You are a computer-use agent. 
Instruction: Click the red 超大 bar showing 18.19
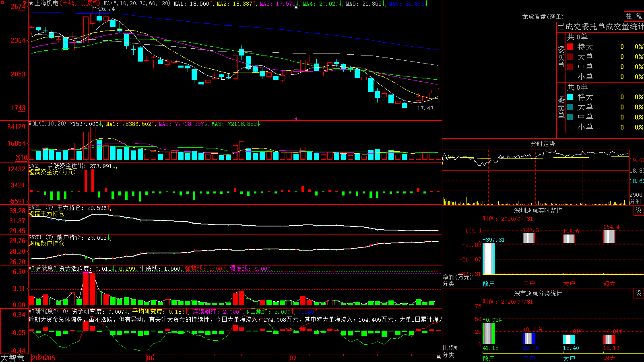tap(609, 339)
